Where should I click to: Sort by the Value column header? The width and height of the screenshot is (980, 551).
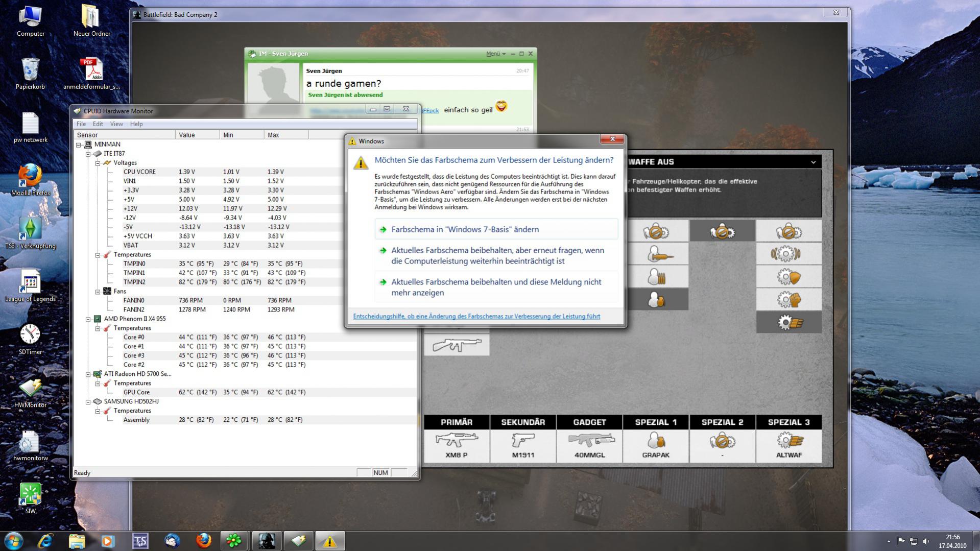[198, 135]
